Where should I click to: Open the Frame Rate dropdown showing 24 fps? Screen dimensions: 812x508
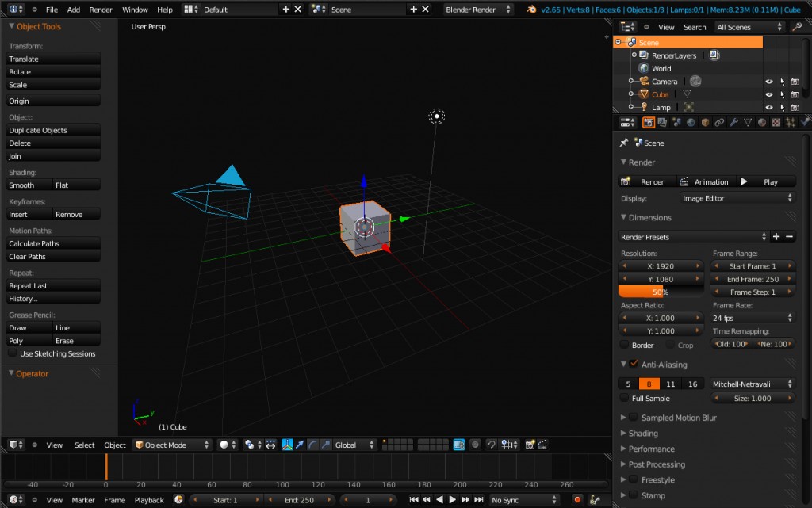pos(752,317)
